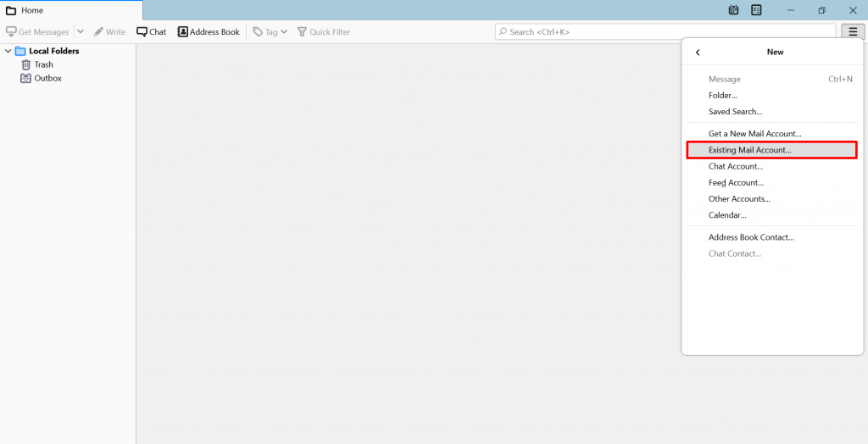This screenshot has height=444, width=868.
Task: Select the Trash folder
Action: (43, 64)
